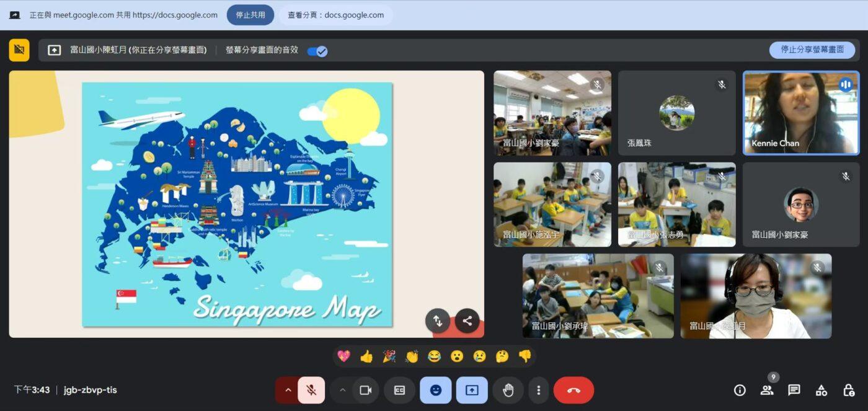Image resolution: width=868 pixels, height=411 pixels.
Task: Open the activities icon
Action: coord(821,390)
